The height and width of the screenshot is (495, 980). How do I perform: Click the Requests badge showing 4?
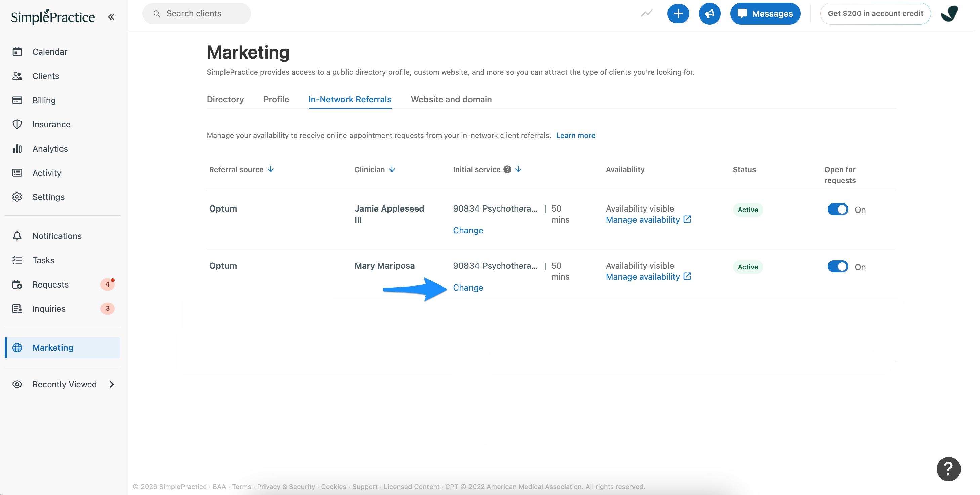point(107,284)
